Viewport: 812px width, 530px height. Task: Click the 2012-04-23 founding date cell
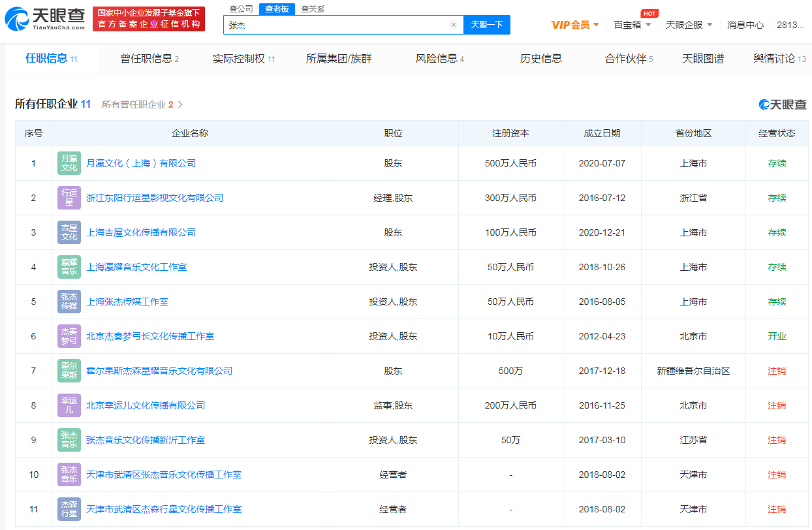(602, 336)
